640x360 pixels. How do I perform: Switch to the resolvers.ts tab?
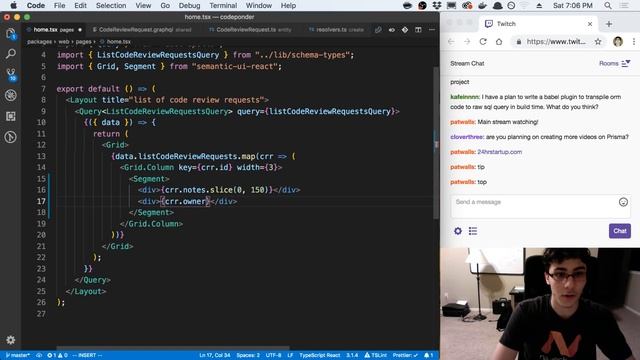click(336, 30)
